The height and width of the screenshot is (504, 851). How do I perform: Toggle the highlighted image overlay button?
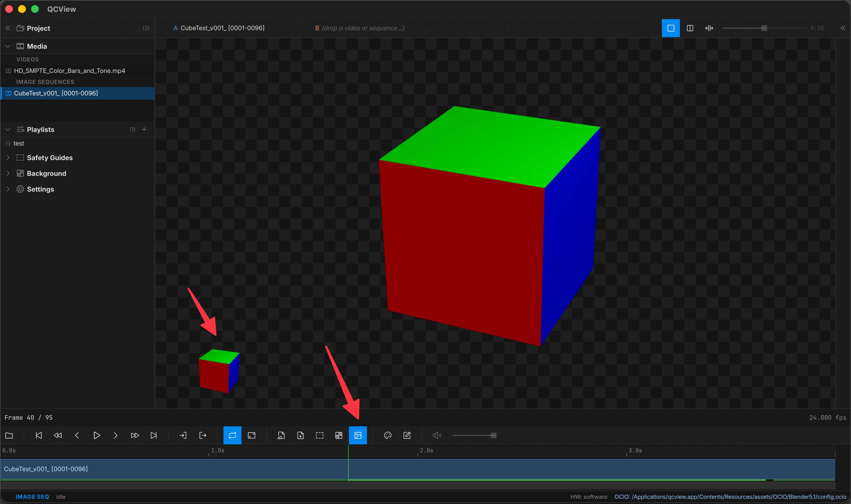click(x=358, y=435)
